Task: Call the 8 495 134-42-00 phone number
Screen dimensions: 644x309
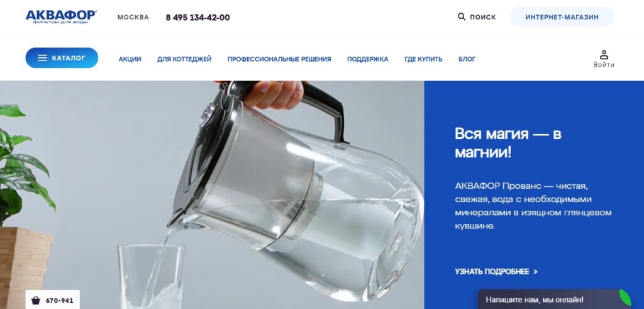Action: pos(197,17)
